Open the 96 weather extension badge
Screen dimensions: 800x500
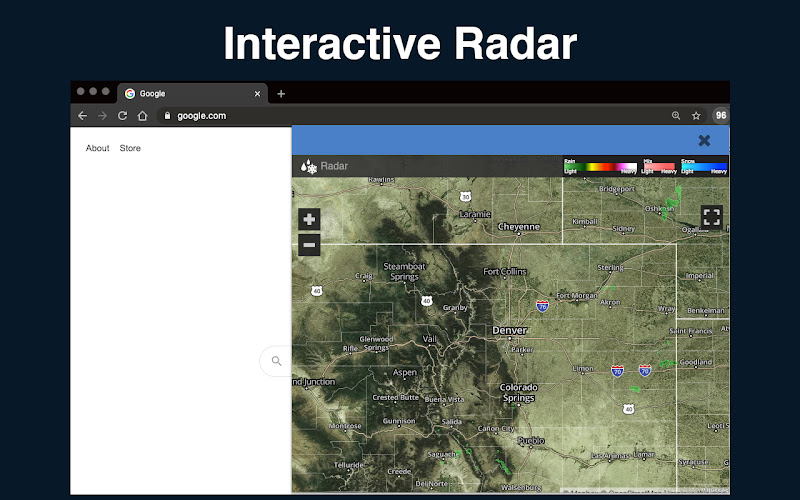(x=720, y=116)
